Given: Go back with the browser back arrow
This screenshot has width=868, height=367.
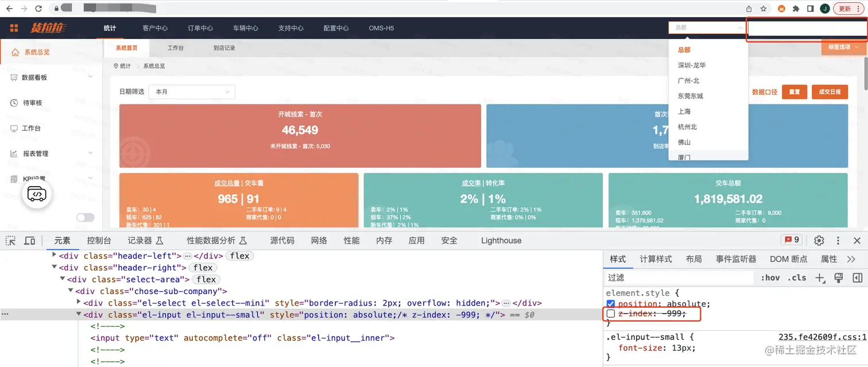Looking at the screenshot, I should pyautogui.click(x=9, y=9).
